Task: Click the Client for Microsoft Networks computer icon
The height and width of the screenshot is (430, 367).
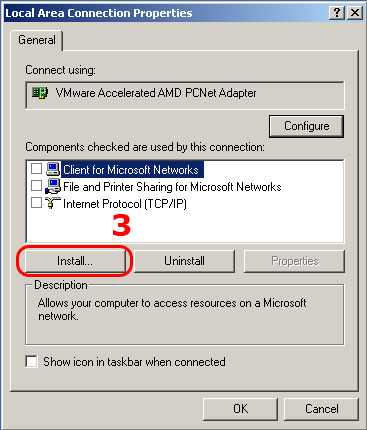Action: point(53,169)
